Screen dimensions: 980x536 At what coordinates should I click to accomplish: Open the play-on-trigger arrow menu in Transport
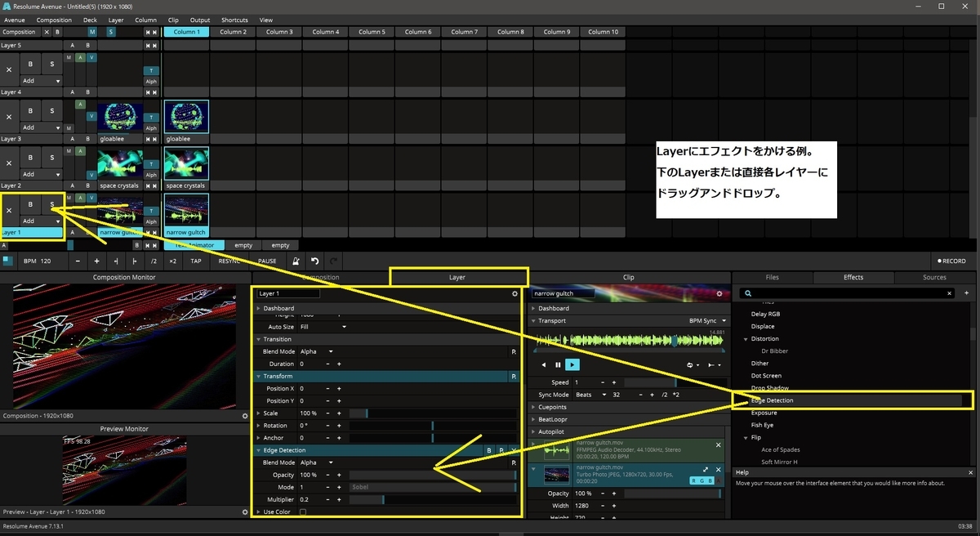714,364
